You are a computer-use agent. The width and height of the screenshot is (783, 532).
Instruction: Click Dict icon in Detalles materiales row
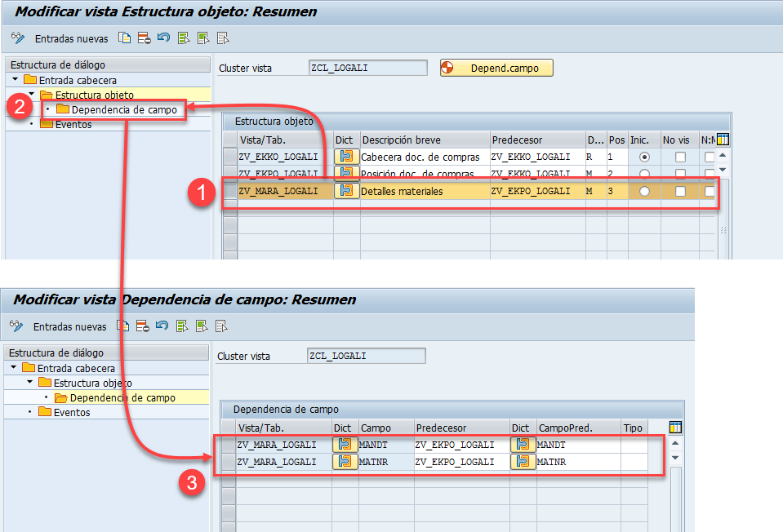pos(346,191)
